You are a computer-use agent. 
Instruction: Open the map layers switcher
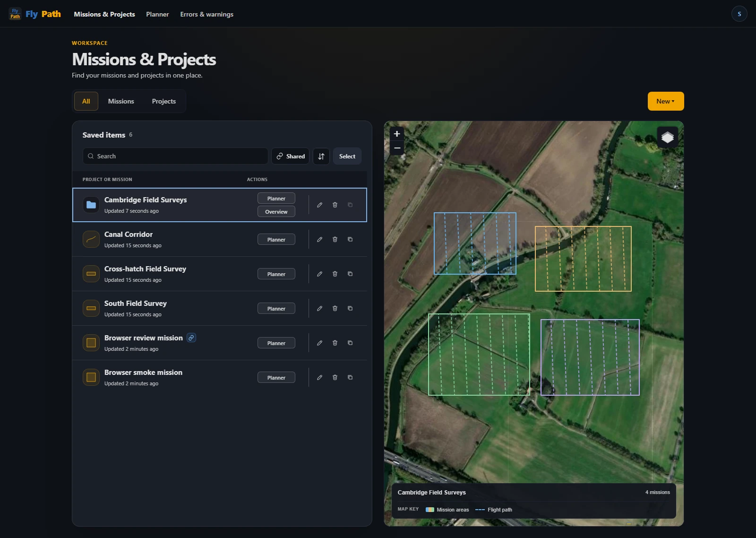[667, 138]
